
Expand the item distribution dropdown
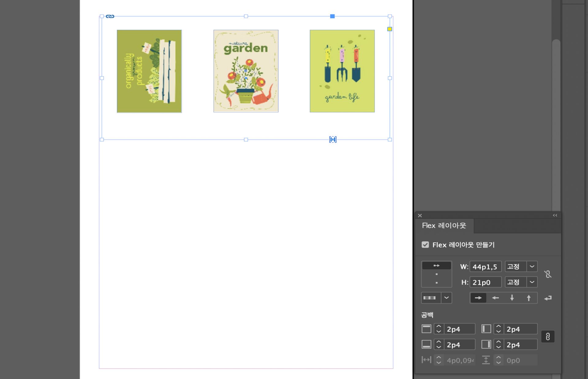(446, 298)
